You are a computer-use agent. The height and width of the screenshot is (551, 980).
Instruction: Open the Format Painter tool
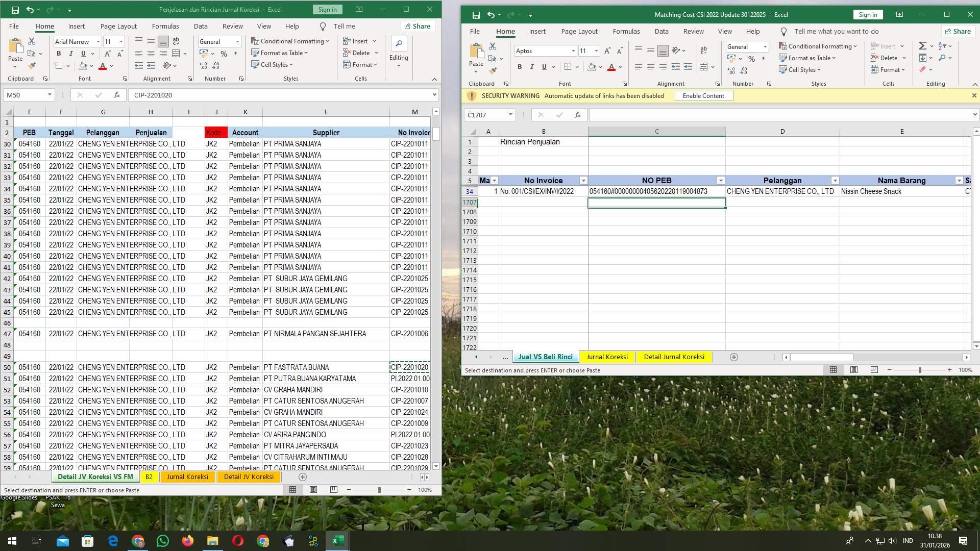(32, 65)
